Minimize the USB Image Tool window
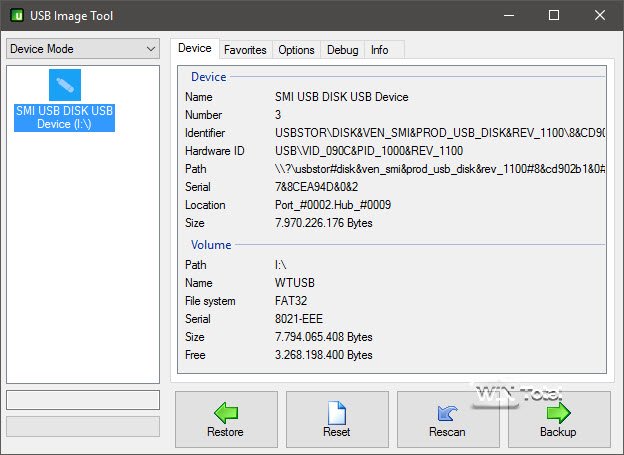This screenshot has width=624, height=455. 509,16
